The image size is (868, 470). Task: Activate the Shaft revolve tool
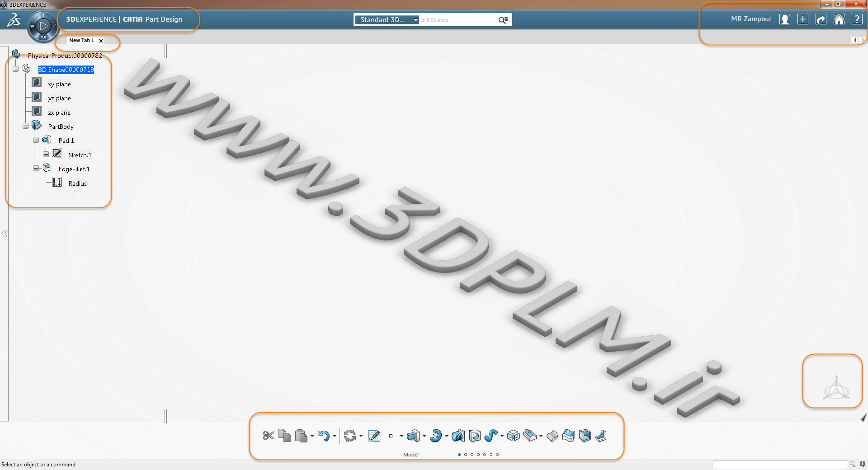pyautogui.click(x=436, y=436)
